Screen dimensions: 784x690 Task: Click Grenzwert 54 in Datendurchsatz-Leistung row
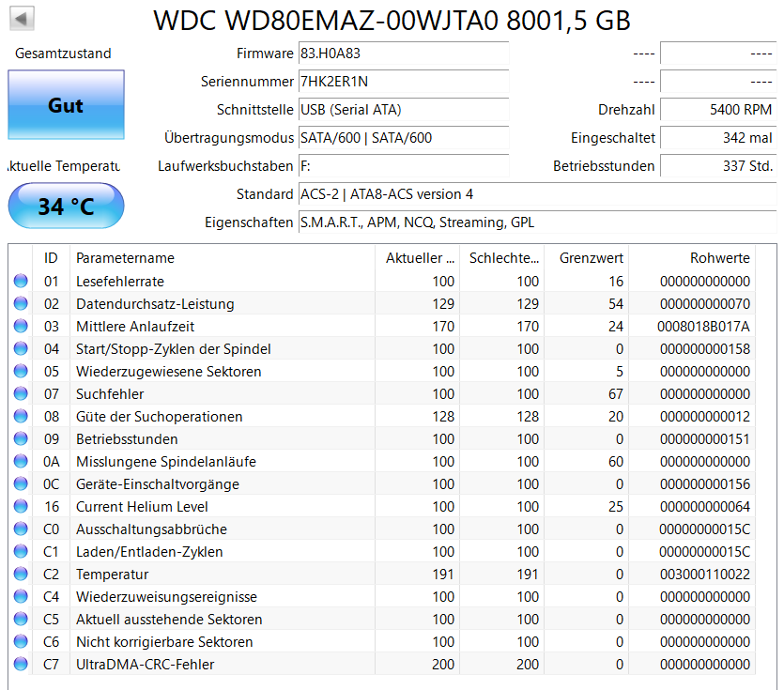[616, 303]
